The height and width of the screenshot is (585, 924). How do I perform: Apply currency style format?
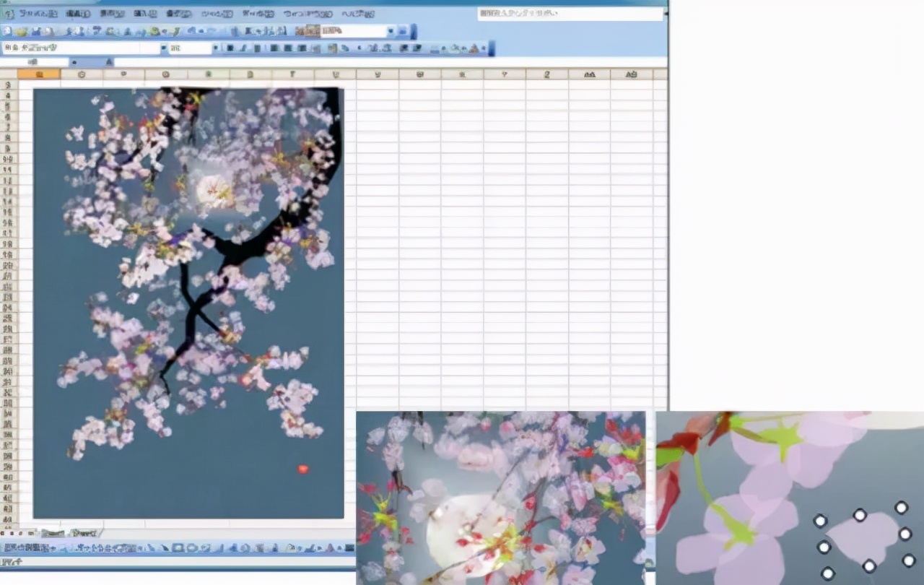333,48
